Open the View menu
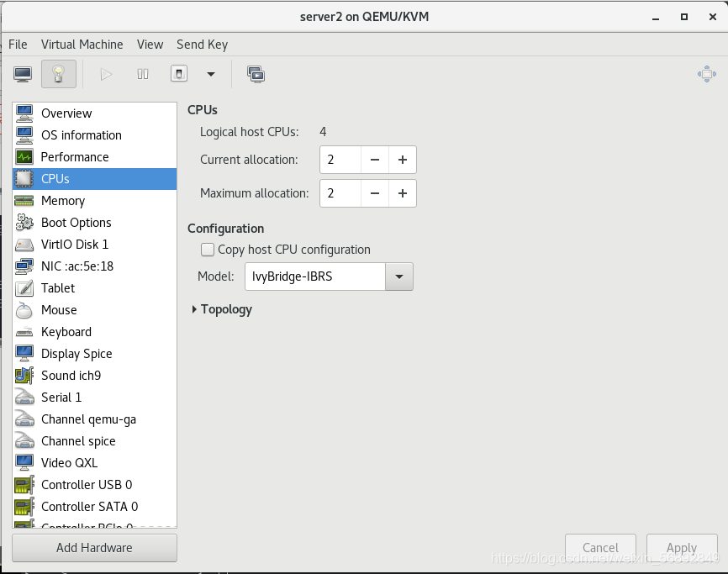728x574 pixels. [x=150, y=45]
